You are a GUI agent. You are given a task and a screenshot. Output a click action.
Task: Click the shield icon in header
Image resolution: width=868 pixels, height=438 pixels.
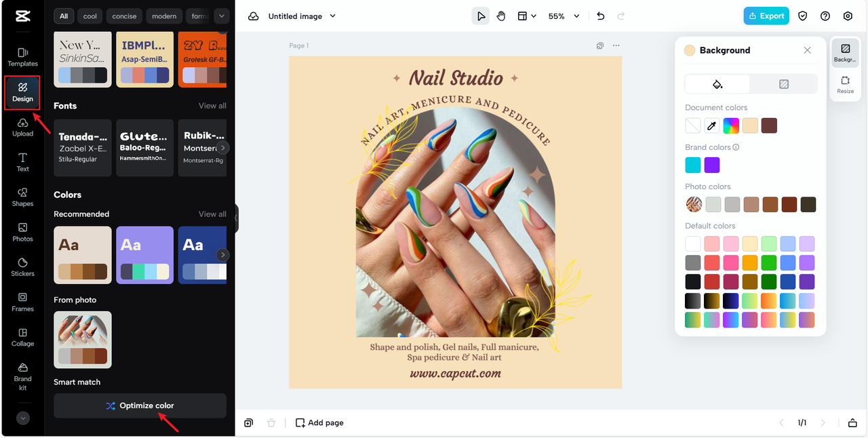(x=803, y=16)
